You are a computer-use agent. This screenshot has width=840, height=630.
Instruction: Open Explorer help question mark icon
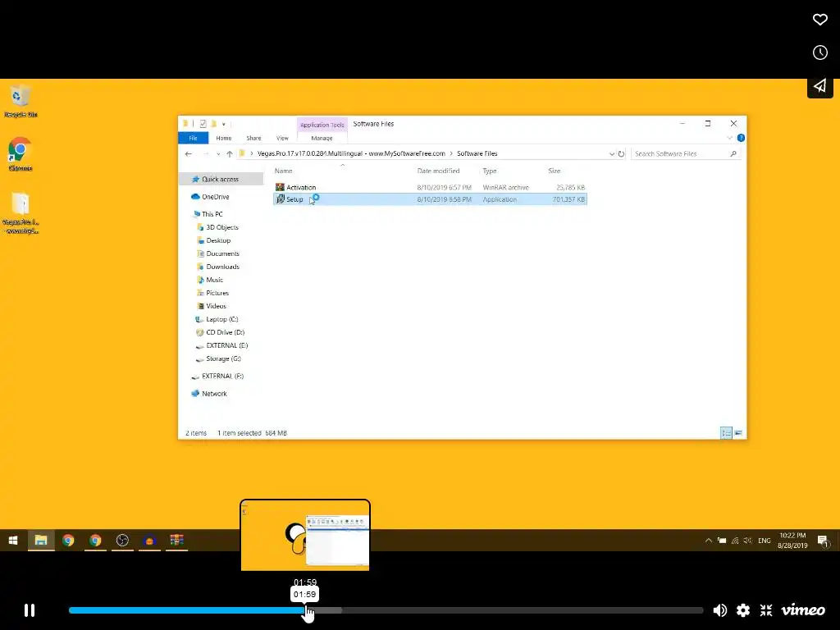click(741, 138)
